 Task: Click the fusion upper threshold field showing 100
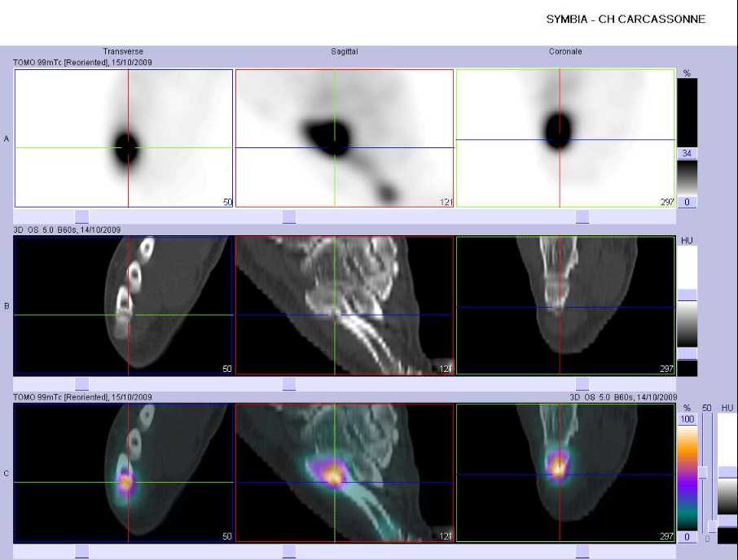pyautogui.click(x=687, y=419)
